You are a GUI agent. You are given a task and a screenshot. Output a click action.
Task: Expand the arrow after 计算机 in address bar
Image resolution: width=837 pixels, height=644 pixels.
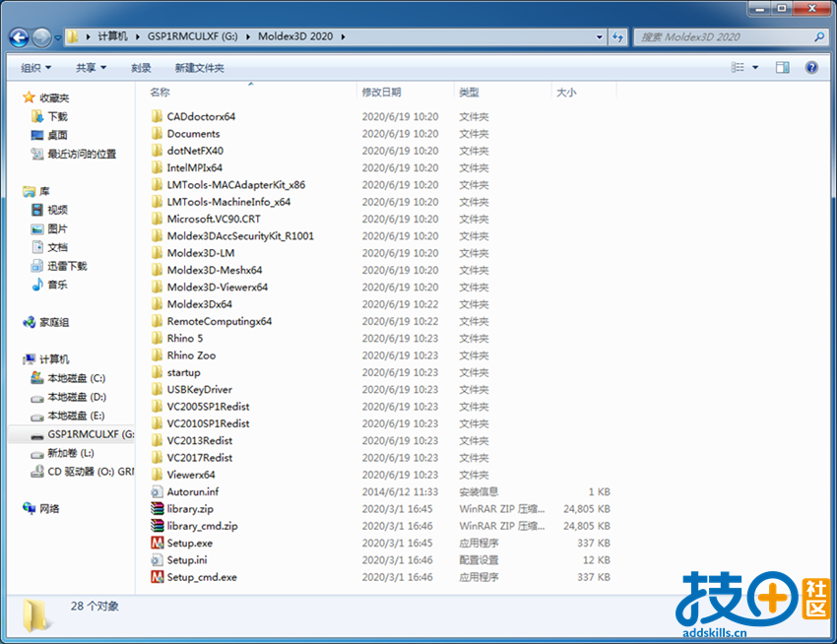(x=138, y=36)
